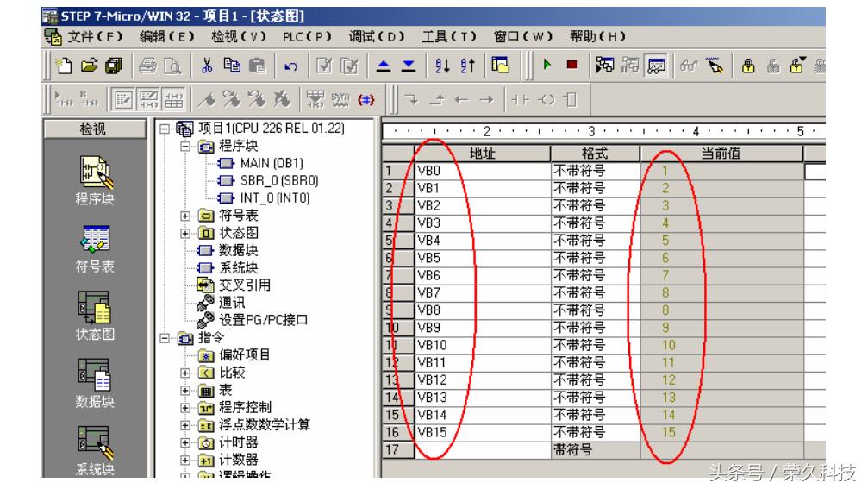Viewport: 868px width, 489px height.
Task: Click the sort ascending toolbar icon
Action: [x=443, y=66]
